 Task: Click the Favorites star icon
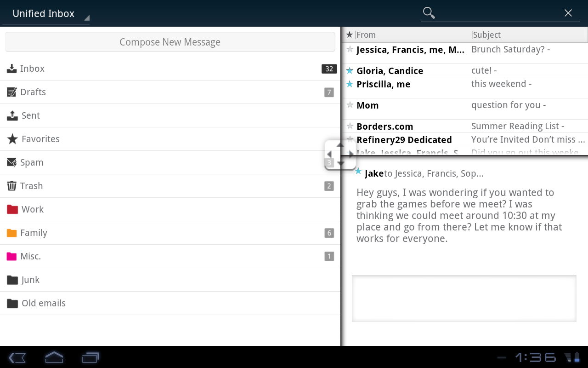click(12, 139)
